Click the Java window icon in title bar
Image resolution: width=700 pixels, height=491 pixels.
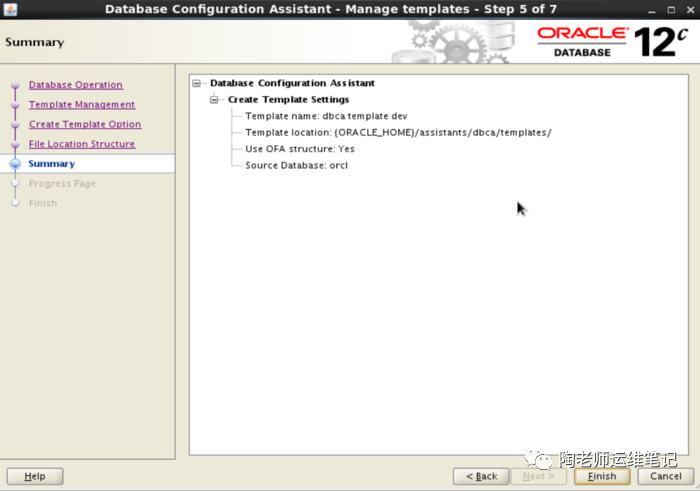pyautogui.click(x=10, y=9)
